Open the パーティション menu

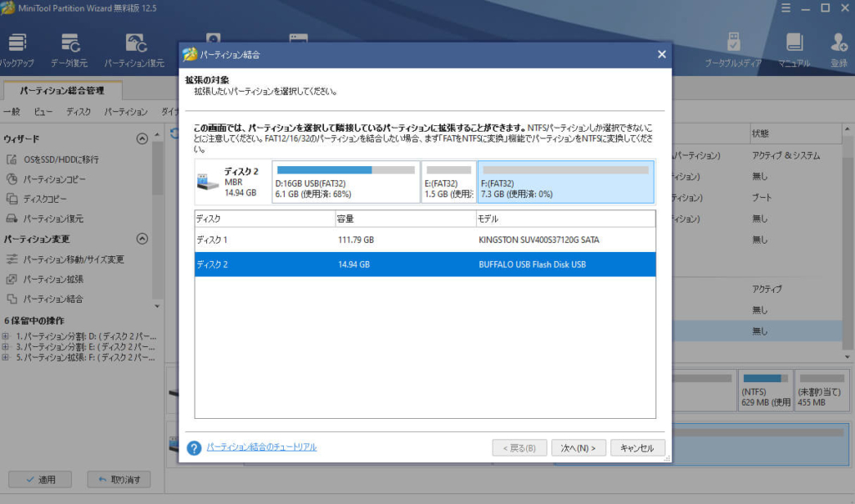pyautogui.click(x=126, y=112)
